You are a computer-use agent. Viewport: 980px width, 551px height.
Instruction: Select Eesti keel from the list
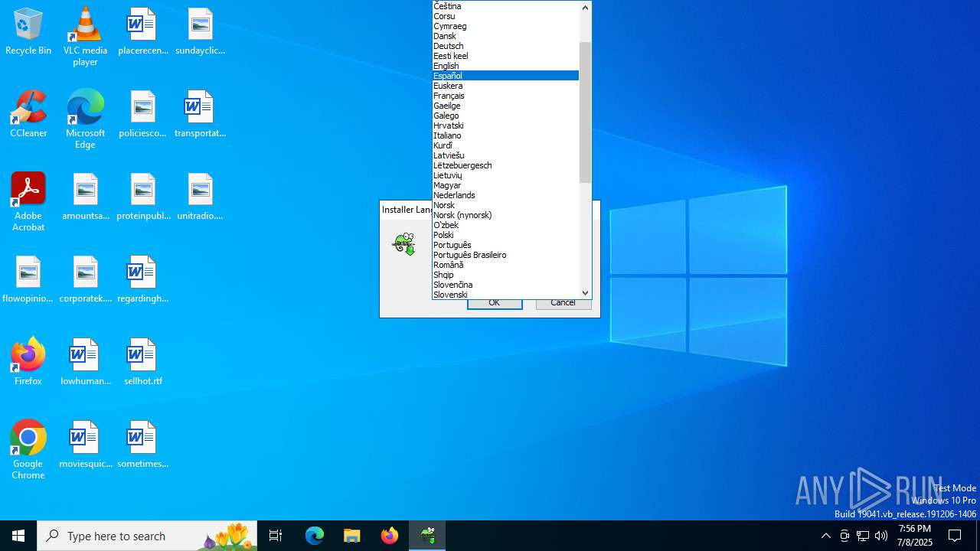pos(505,56)
